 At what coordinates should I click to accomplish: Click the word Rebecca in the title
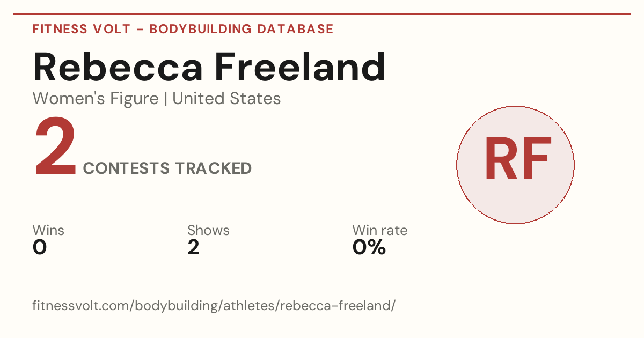pos(118,67)
